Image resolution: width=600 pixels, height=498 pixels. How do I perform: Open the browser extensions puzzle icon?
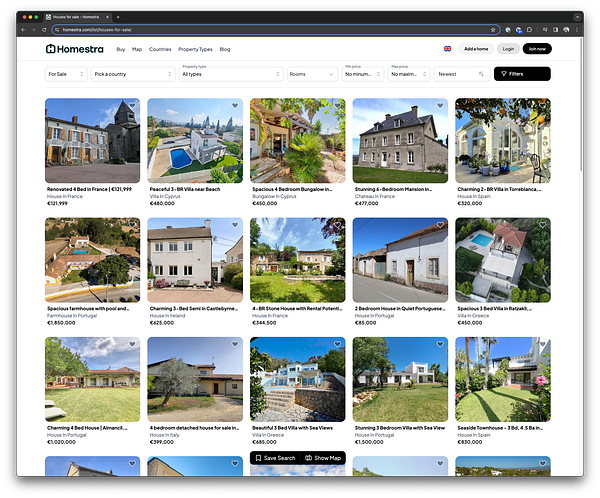(529, 29)
